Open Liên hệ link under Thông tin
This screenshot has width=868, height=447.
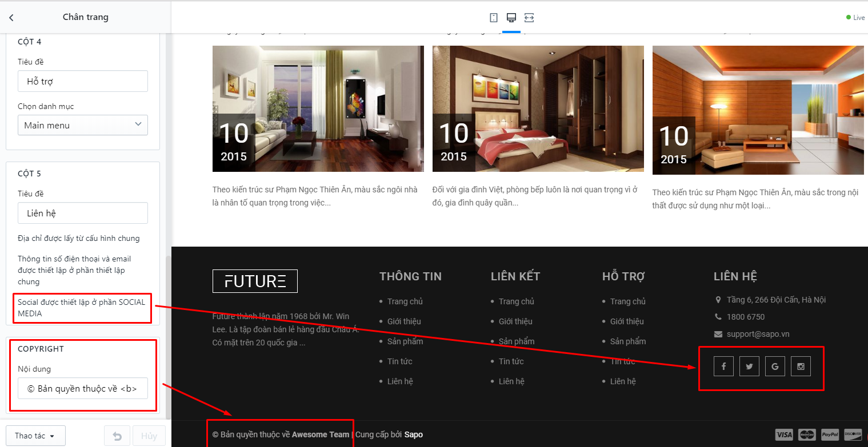(x=400, y=381)
